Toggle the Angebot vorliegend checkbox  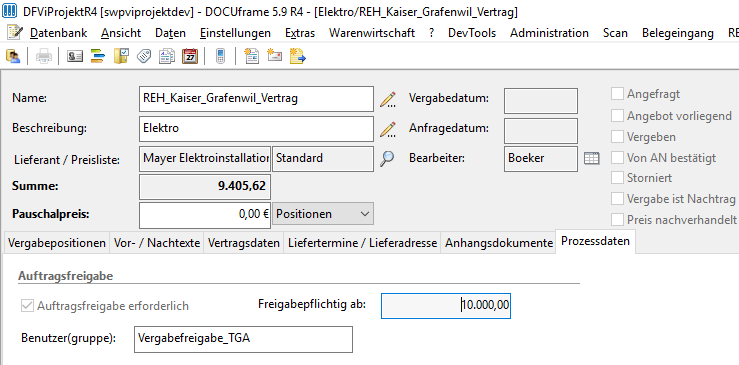click(617, 116)
